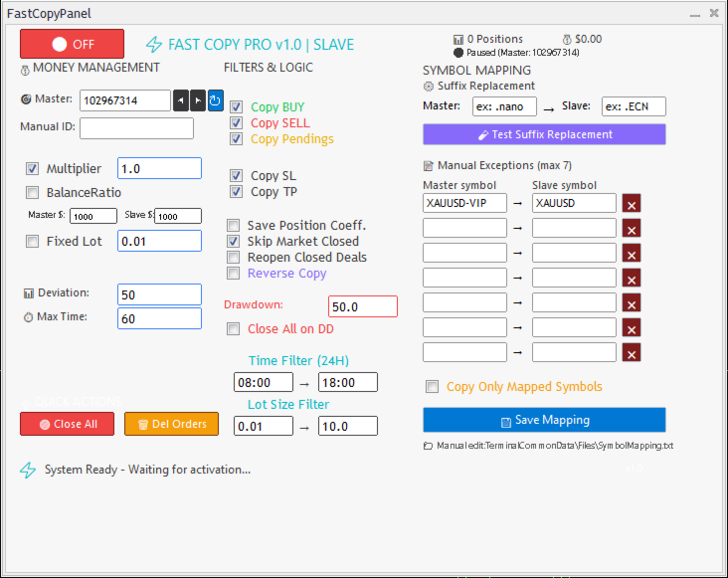Screen dimensions: 728x578
Task: Click the blue refresh master button
Action: coord(216,100)
